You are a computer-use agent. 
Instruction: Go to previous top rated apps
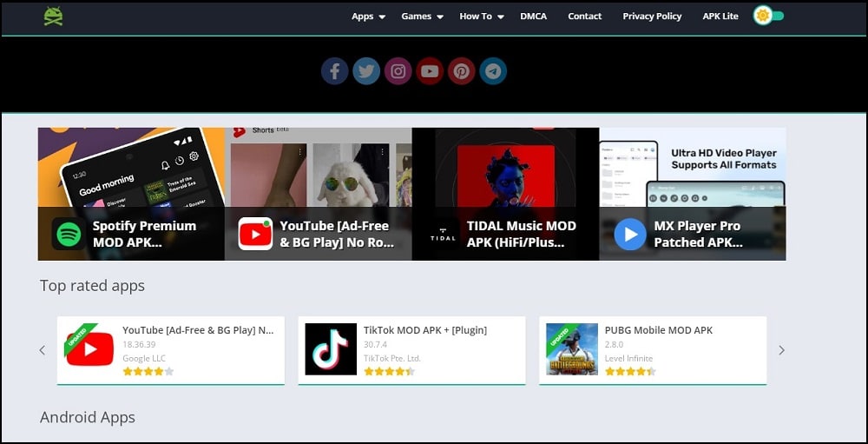(43, 350)
